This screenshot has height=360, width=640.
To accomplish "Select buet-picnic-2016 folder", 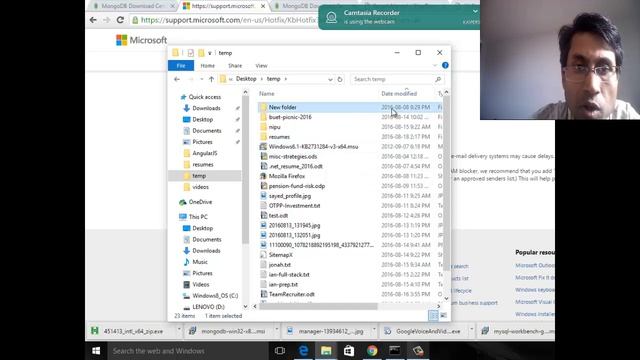I will pyautogui.click(x=290, y=117).
